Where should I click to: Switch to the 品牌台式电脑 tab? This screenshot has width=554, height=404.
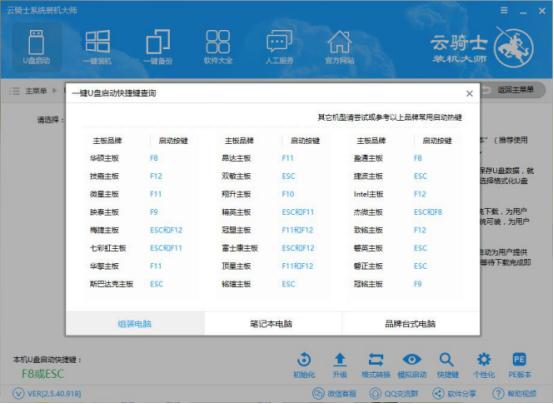click(410, 324)
